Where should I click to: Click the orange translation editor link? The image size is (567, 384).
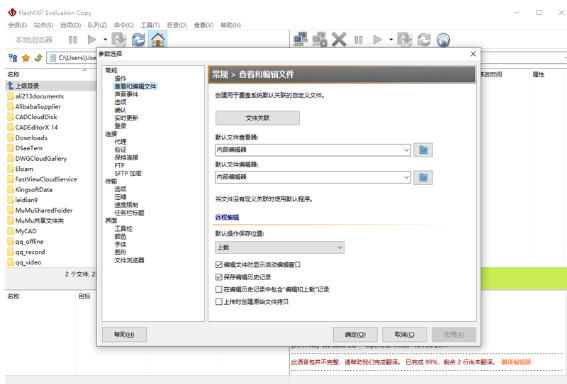516,362
